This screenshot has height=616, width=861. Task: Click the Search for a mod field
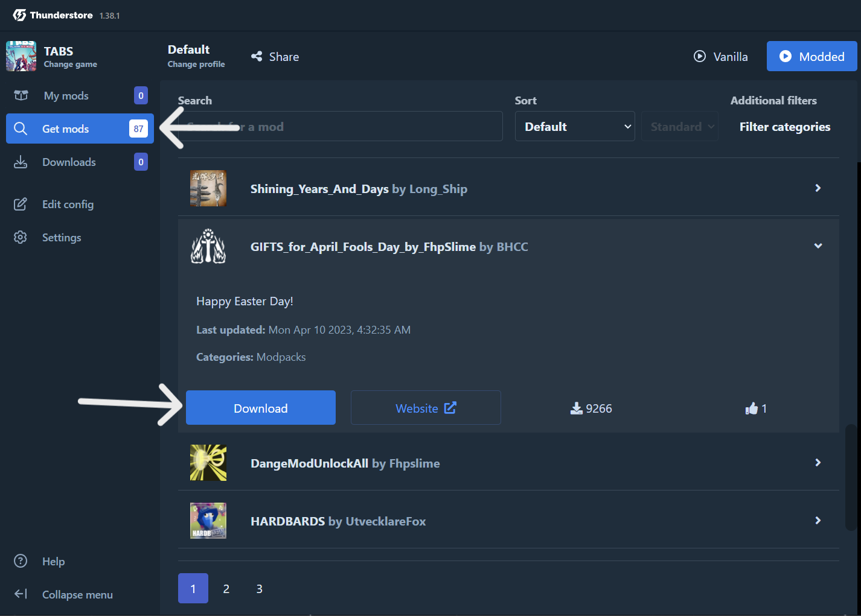(x=341, y=126)
